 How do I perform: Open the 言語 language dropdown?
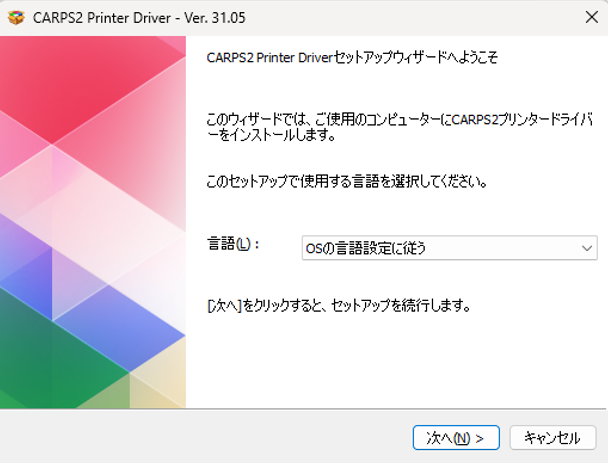click(x=449, y=248)
